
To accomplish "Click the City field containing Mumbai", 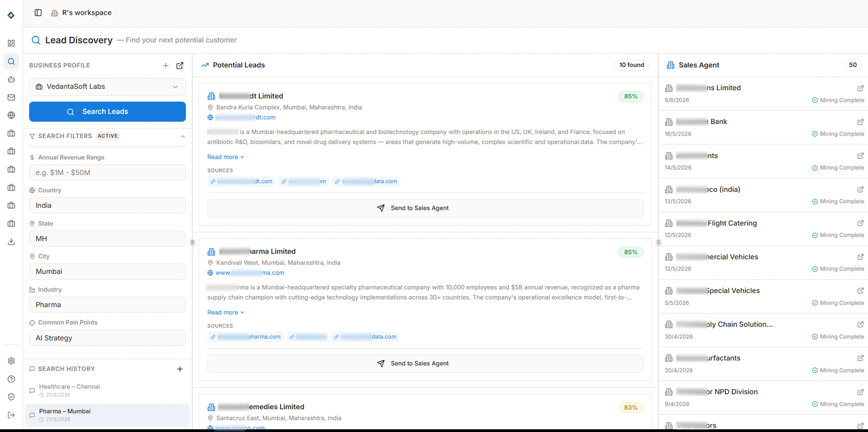I will (x=107, y=271).
